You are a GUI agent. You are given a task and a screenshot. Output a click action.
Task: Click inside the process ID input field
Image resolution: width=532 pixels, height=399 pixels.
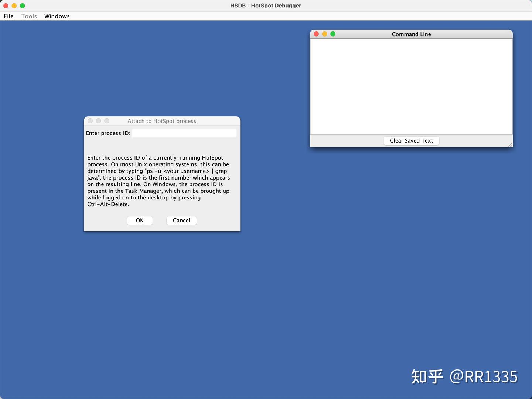[x=184, y=133]
